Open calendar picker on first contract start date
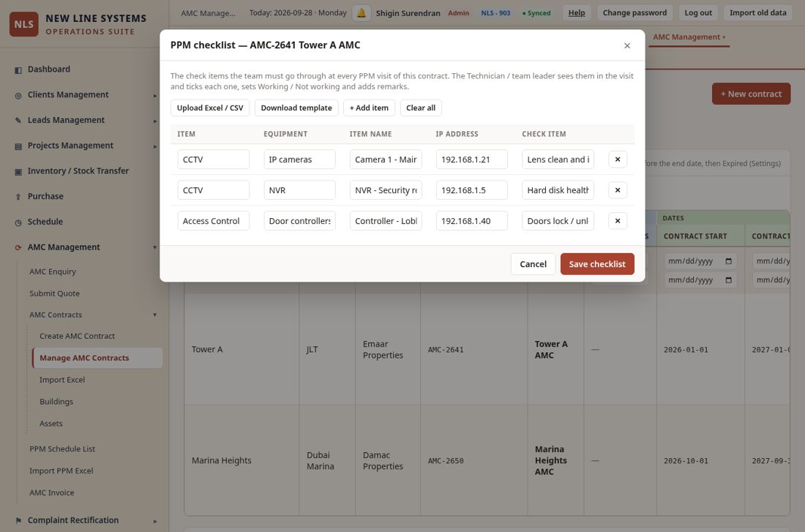Viewport: 805px width, 532px height. [x=728, y=261]
